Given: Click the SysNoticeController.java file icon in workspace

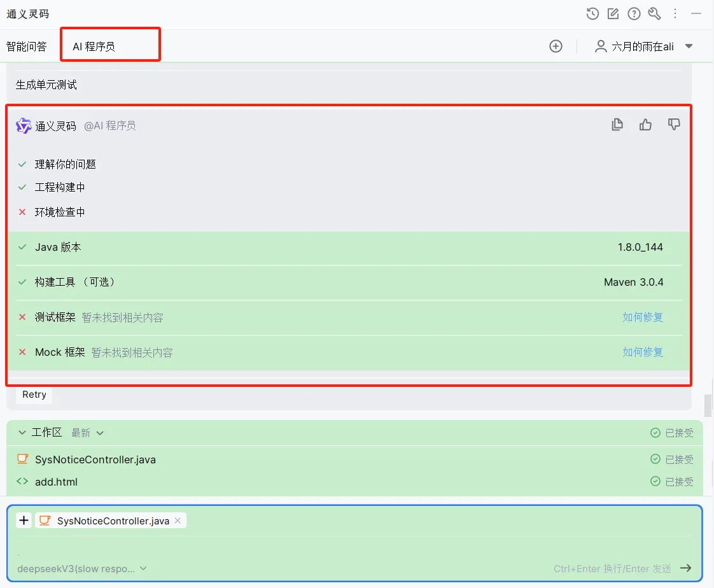Looking at the screenshot, I should pos(22,459).
